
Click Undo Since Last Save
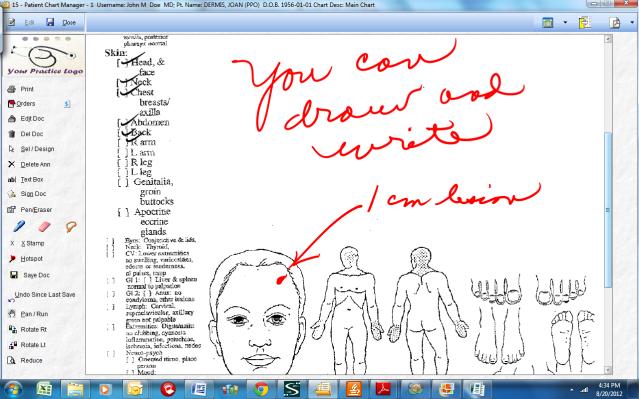[45, 294]
